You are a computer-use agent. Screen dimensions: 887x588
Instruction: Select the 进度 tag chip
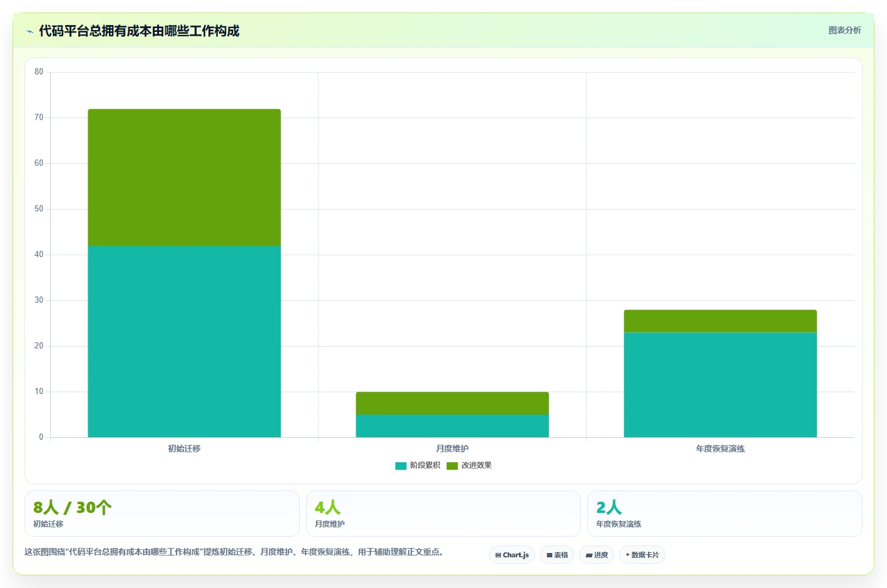pyautogui.click(x=597, y=555)
